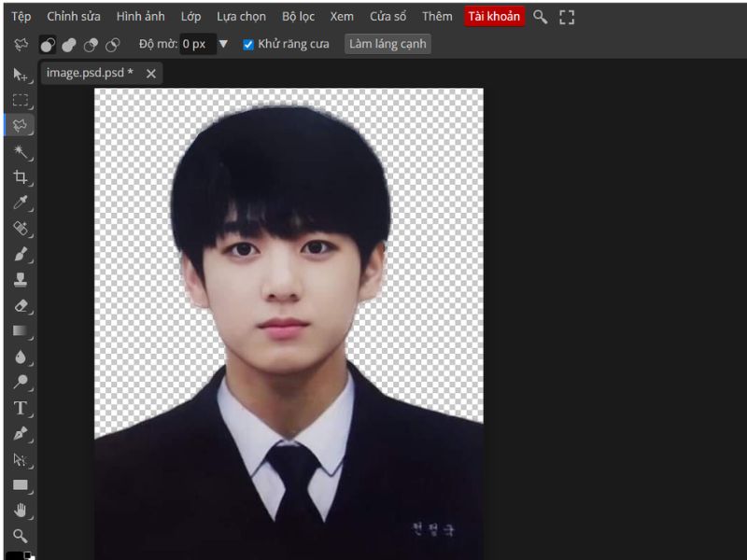This screenshot has width=747, height=560.
Task: Select the Rectangle shape tool
Action: 20,485
